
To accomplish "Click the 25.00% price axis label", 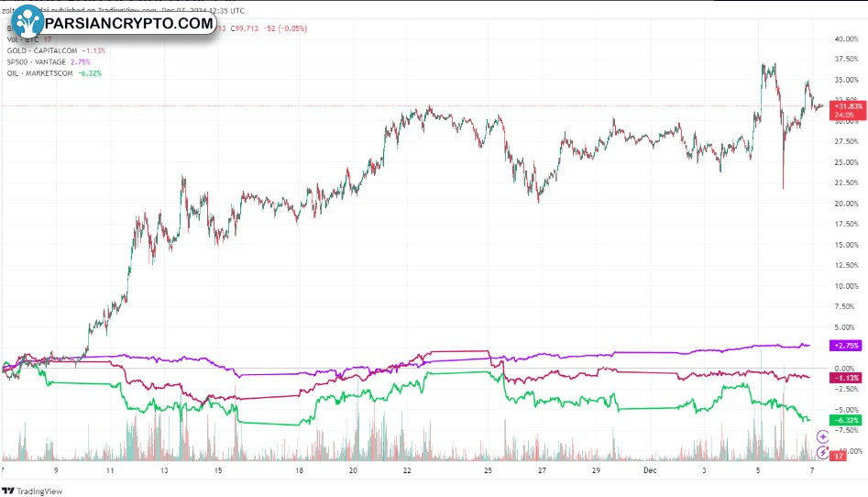I will [846, 162].
